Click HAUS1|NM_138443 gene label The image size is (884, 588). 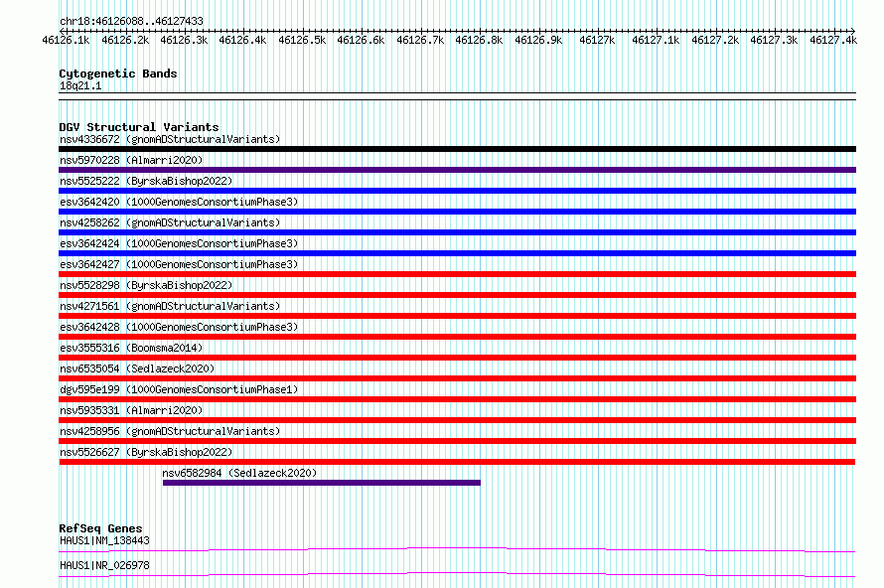coord(105,540)
